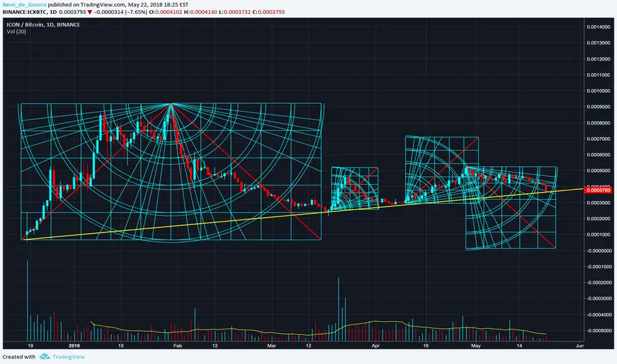Click the published on TradingView.com date text

(x=118, y=5)
